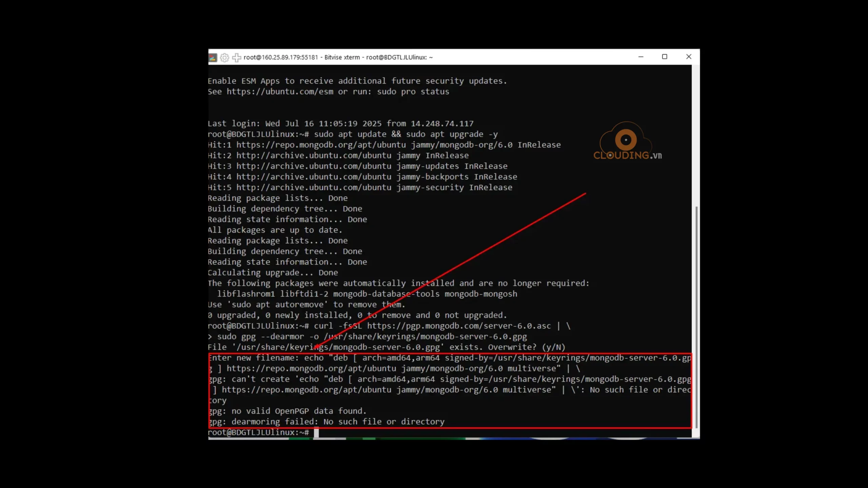The height and width of the screenshot is (488, 868).
Task: Click the "Use 'sudo apt autoremove'" line
Action: (307, 305)
